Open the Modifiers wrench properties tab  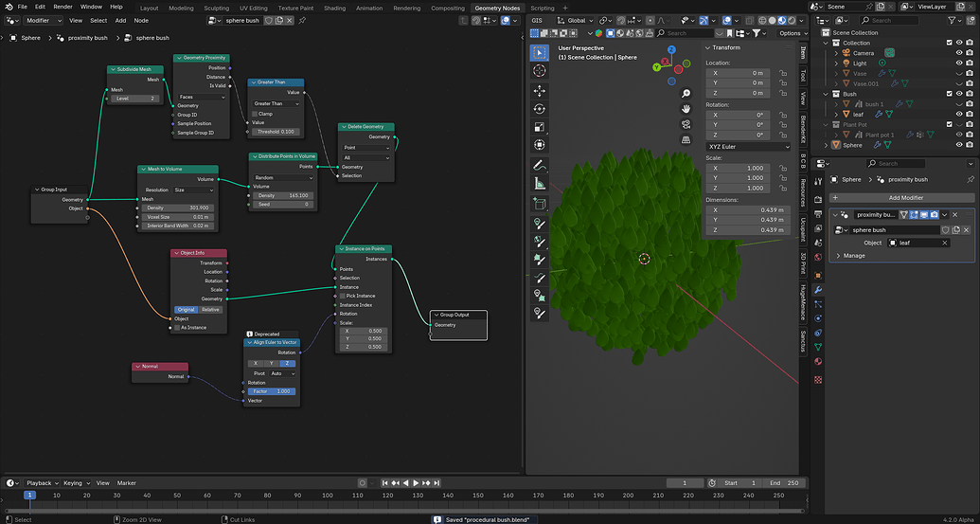tap(818, 290)
